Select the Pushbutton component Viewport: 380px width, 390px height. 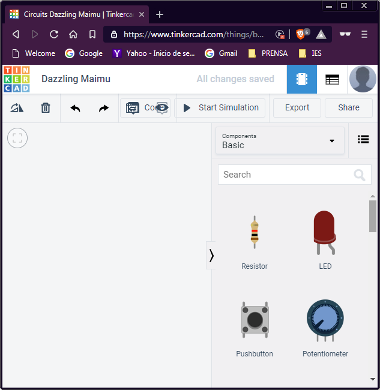(255, 329)
